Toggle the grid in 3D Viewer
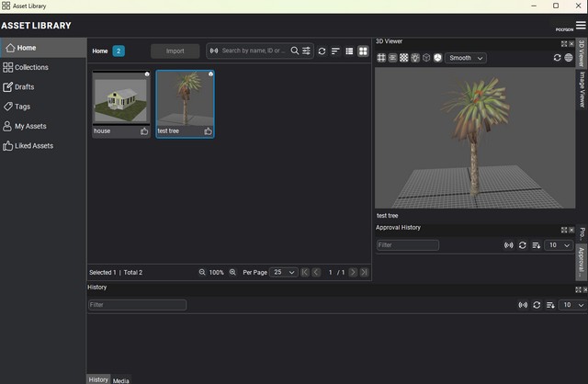Screen dimensions: 588x384 click(x=381, y=58)
